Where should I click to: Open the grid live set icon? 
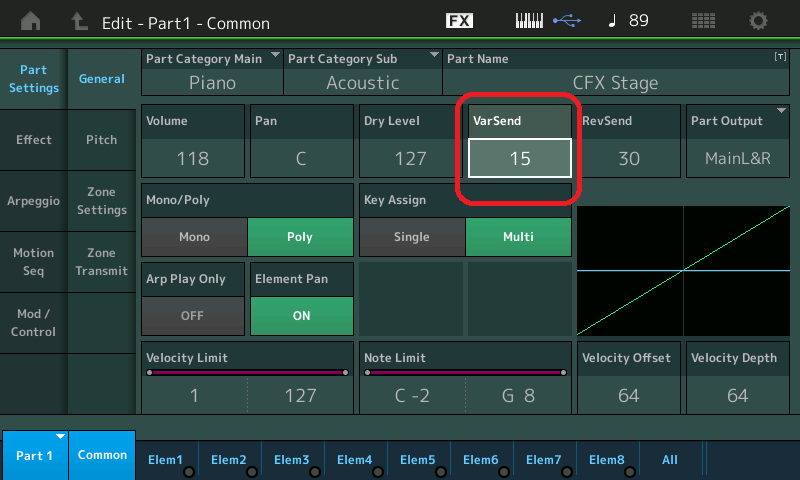703,21
